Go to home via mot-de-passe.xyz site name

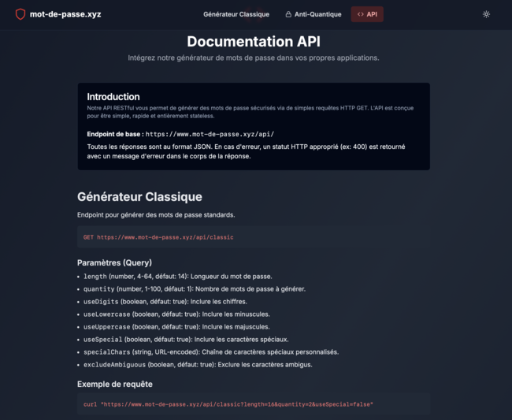(x=65, y=14)
